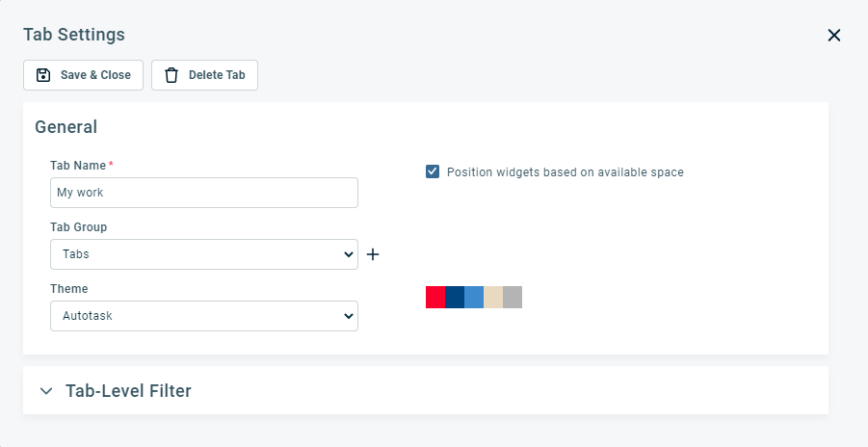
Task: Uncheck Position widgets based on available space
Action: tap(433, 171)
